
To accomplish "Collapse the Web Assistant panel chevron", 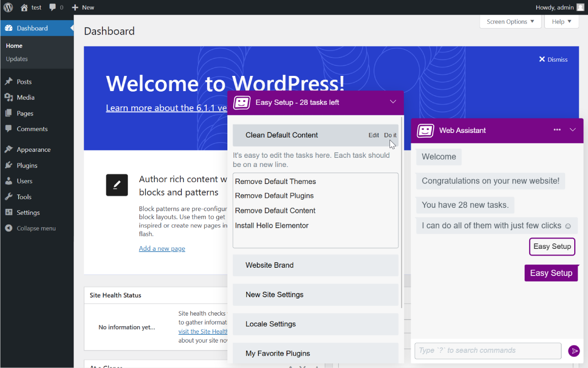I will pos(573,130).
